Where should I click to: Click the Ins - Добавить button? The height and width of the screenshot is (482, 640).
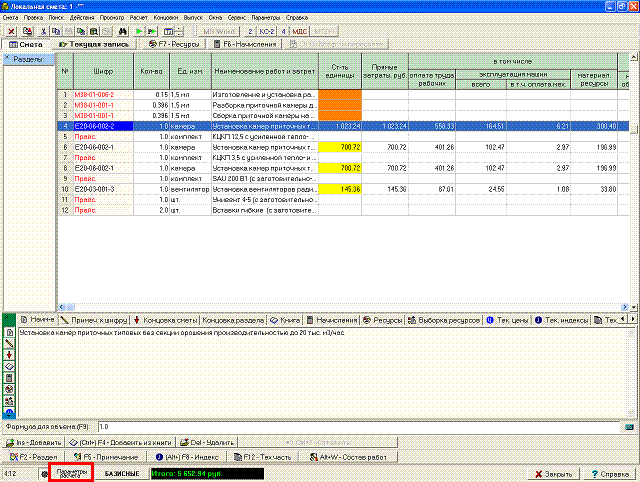click(x=34, y=441)
